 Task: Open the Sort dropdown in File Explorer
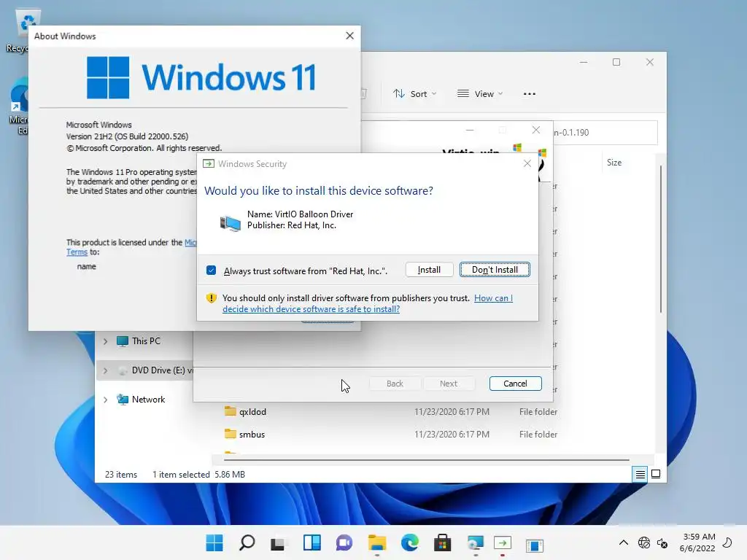[414, 94]
